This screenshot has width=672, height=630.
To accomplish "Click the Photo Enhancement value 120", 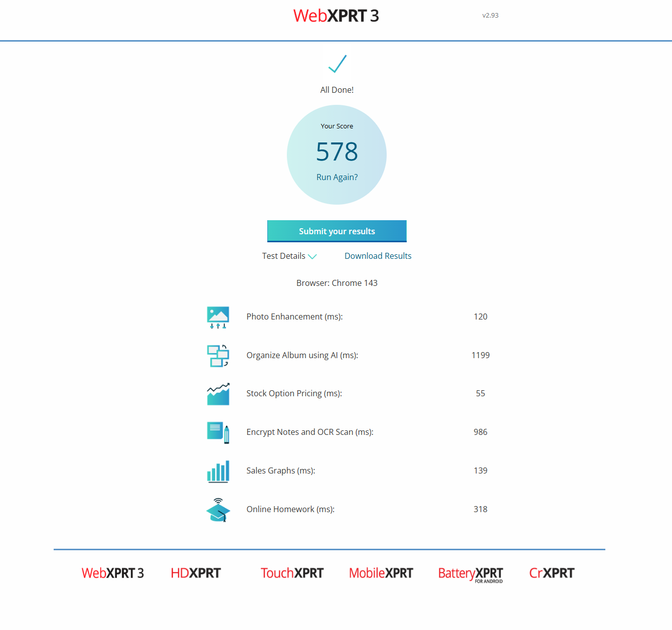I will click(x=480, y=317).
